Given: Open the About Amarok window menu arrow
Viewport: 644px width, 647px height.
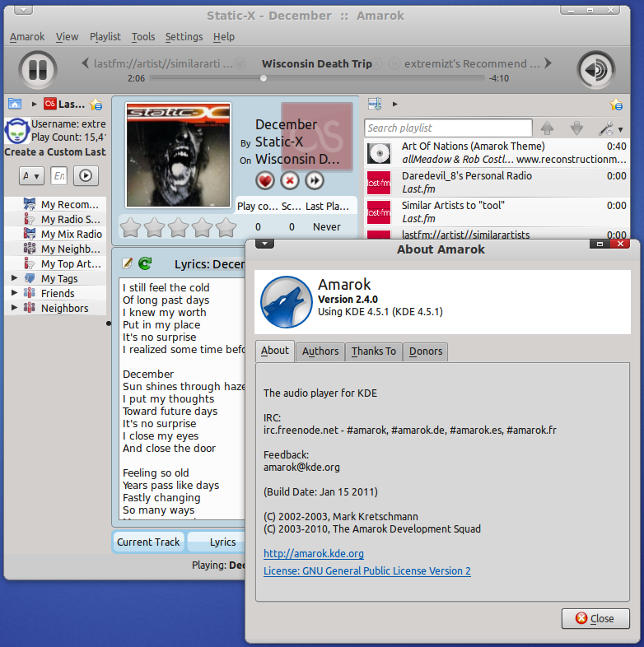Looking at the screenshot, I should pos(264,244).
